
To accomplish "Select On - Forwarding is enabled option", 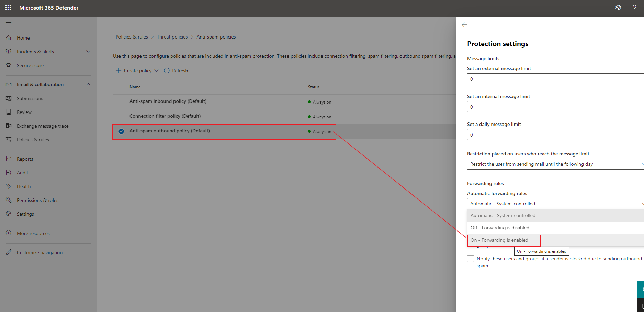I will (555, 240).
